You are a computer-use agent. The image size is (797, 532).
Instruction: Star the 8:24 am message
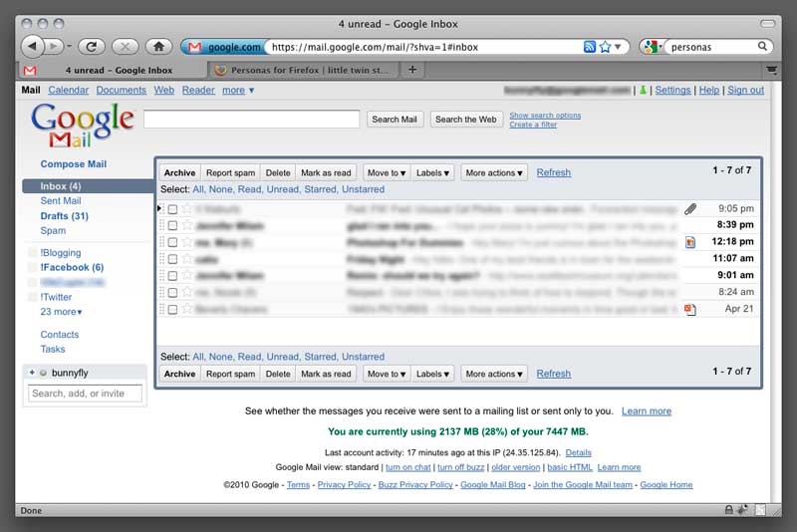click(x=187, y=292)
